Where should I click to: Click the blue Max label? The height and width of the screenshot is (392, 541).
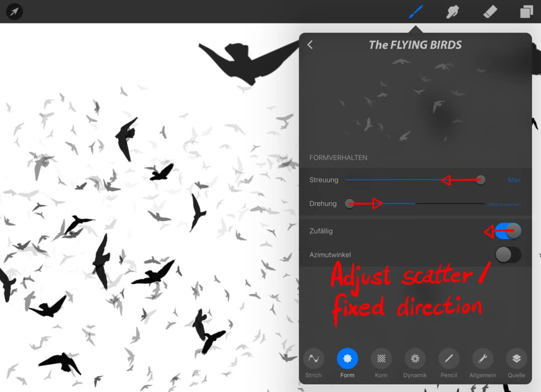click(x=514, y=180)
